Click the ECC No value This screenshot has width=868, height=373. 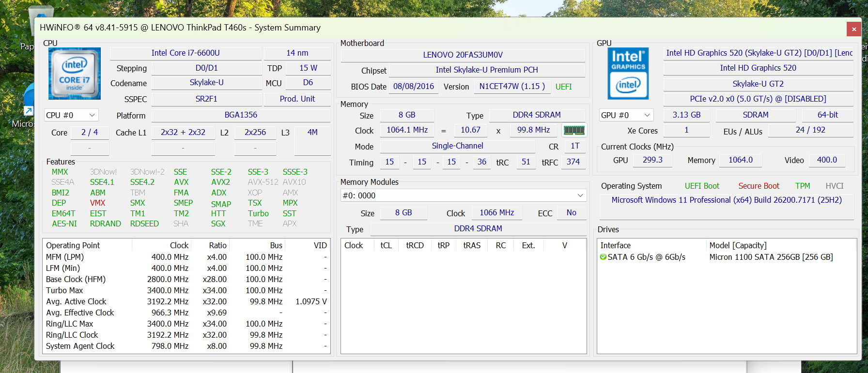tap(572, 212)
